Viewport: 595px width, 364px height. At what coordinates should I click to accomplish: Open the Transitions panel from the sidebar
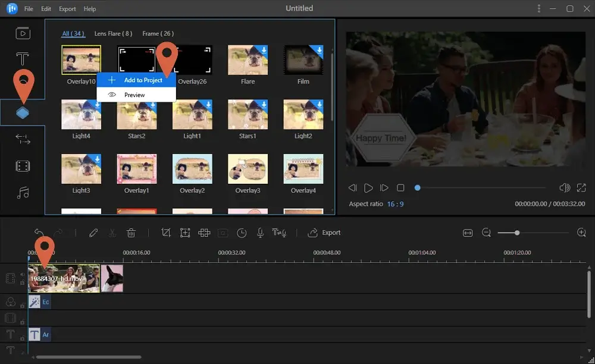click(23, 139)
